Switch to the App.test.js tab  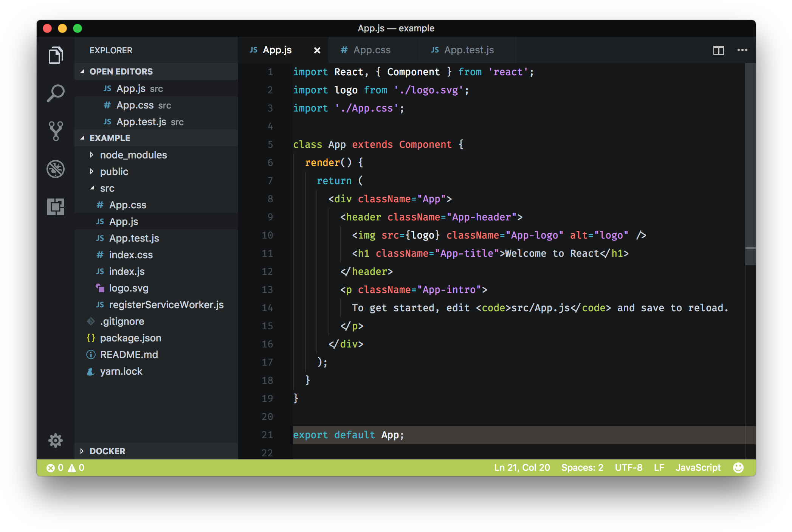pos(469,50)
